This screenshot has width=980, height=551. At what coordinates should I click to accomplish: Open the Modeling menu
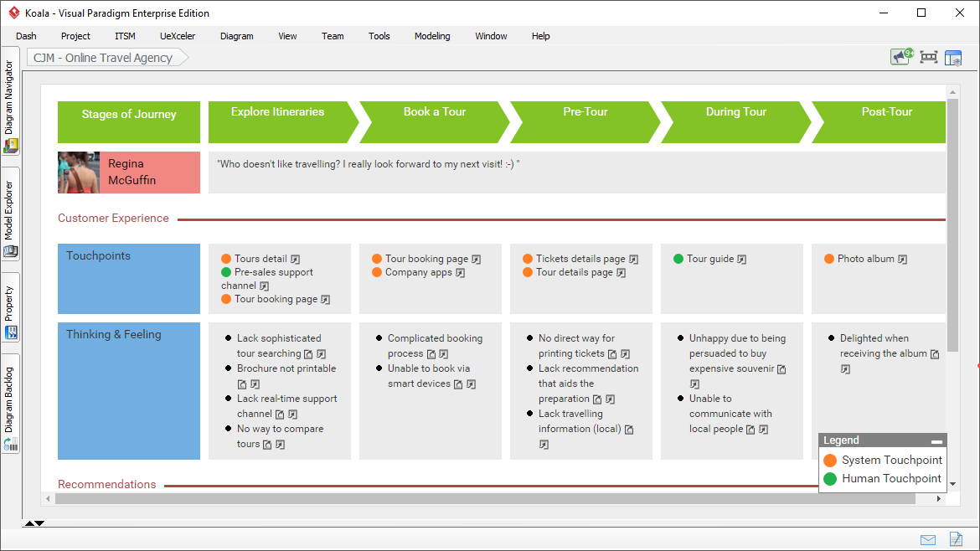click(432, 36)
